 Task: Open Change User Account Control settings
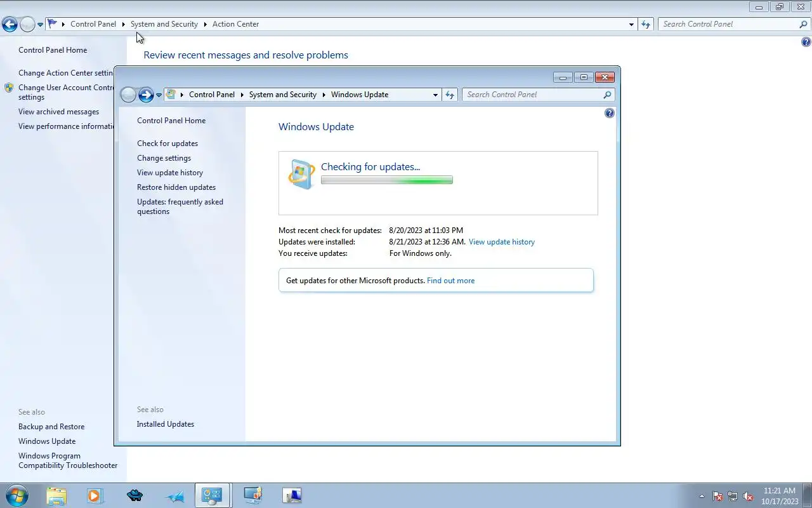click(x=66, y=93)
